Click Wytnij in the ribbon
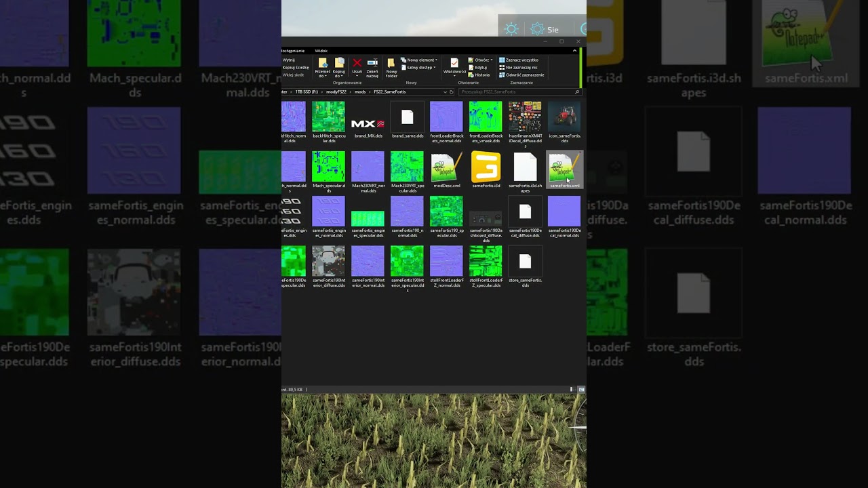The width and height of the screenshot is (868, 488). 289,60
